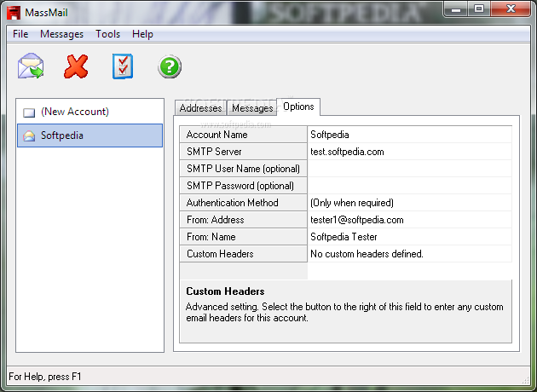Open the Tools menu
Viewport: 537px width, 392px height.
point(108,34)
